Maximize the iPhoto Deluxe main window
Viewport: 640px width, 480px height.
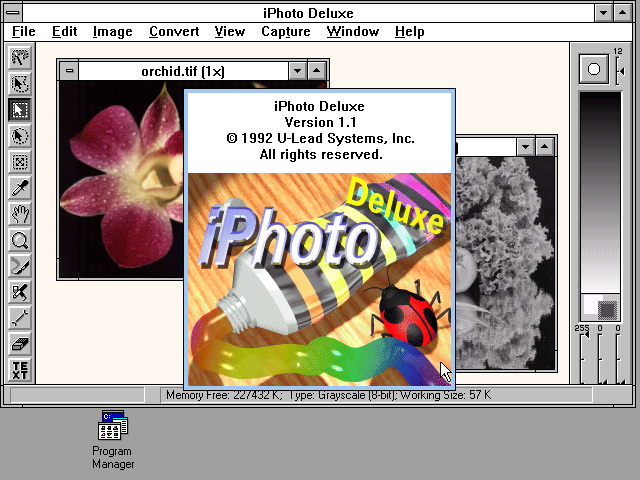(622, 13)
